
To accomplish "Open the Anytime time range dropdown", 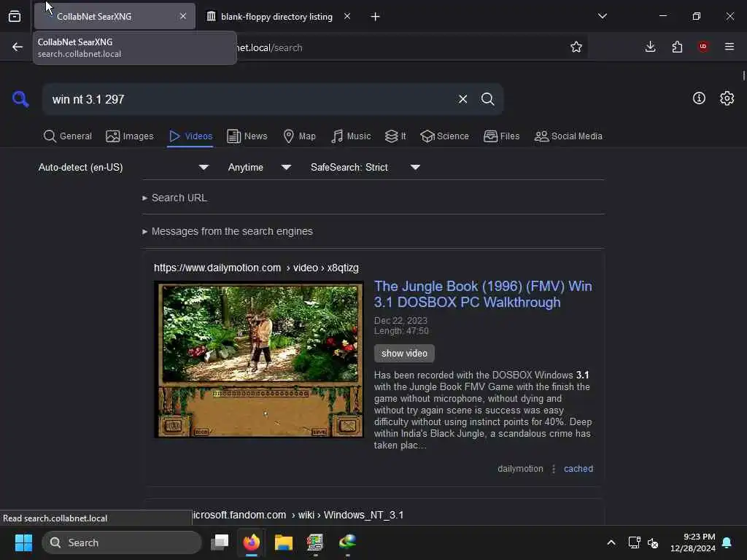I will [x=259, y=167].
